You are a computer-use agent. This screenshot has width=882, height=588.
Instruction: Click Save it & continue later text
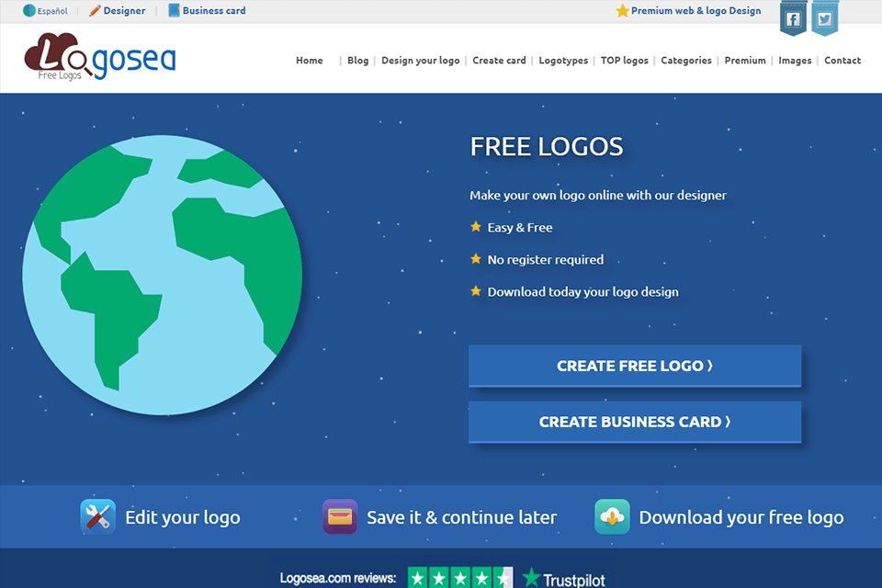click(462, 517)
